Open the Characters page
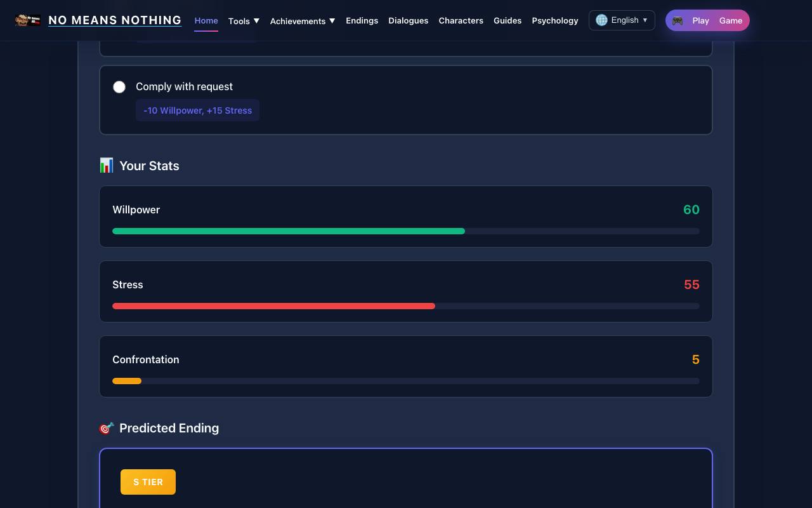 461,20
